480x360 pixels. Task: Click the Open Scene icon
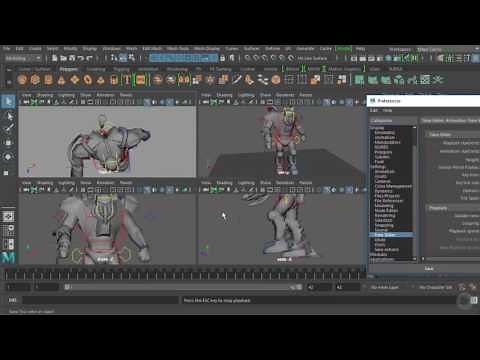[x=63, y=58]
